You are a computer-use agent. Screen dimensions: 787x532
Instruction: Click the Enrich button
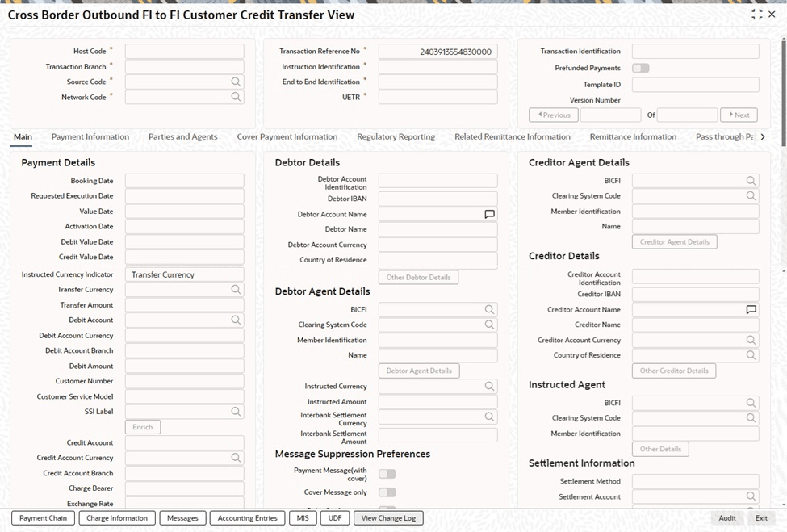pyautogui.click(x=143, y=427)
